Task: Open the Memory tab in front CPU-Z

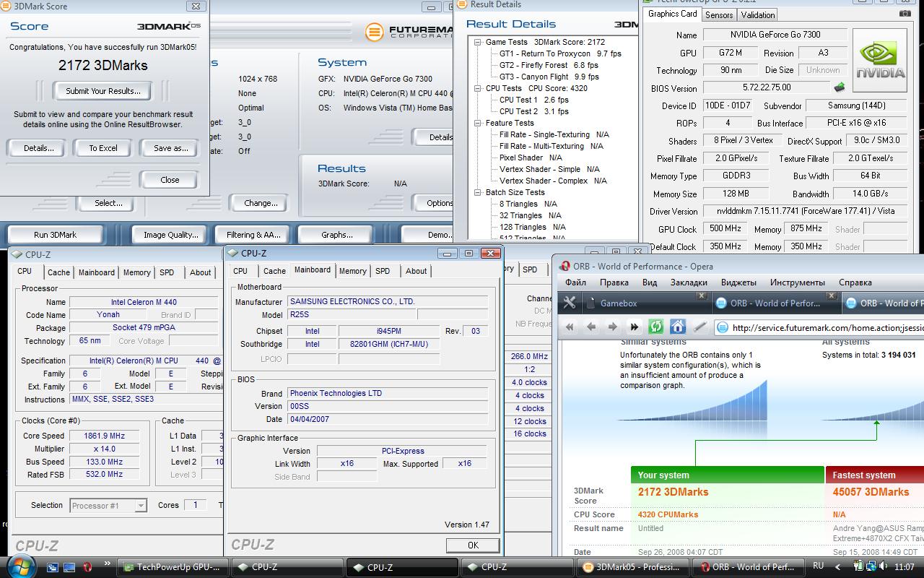Action: [x=353, y=271]
